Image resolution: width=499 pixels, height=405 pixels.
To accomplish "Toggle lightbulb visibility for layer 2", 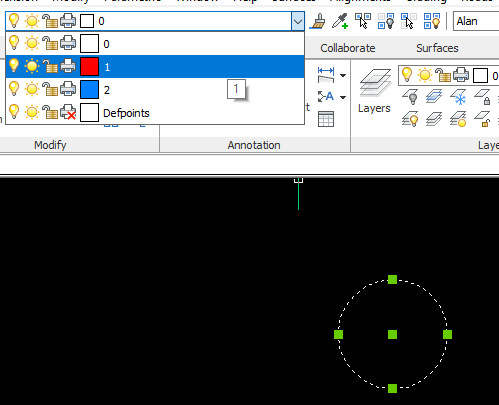I will [14, 89].
